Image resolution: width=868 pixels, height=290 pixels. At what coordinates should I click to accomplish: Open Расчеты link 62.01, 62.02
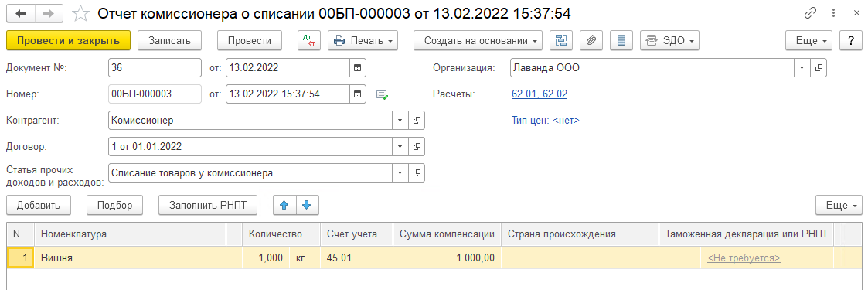[x=540, y=94]
